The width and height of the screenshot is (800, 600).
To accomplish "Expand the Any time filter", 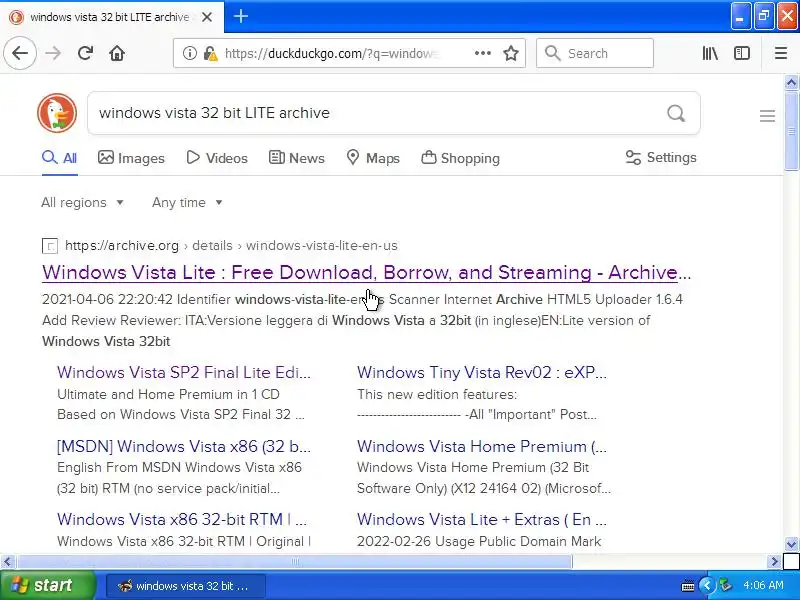I will 187,203.
